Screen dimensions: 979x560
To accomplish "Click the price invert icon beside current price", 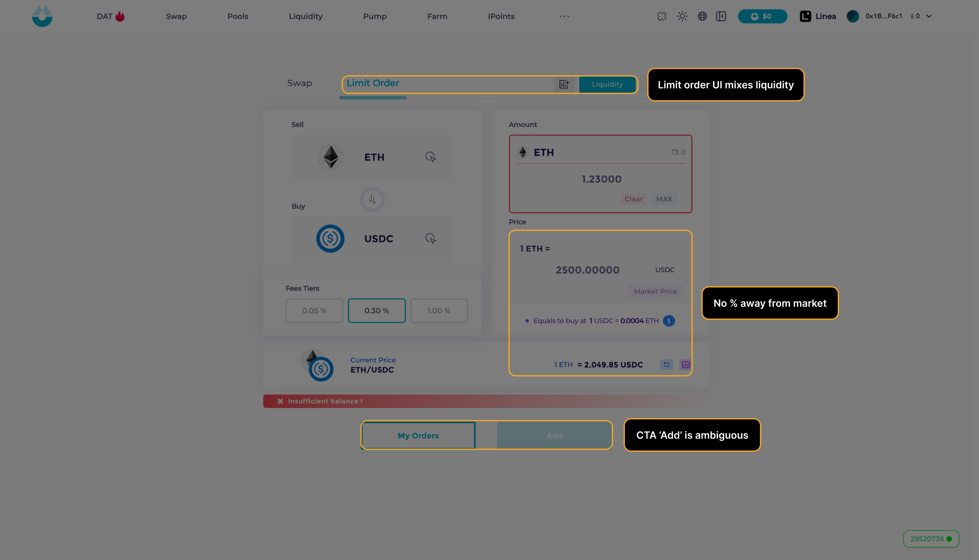I will 666,365.
